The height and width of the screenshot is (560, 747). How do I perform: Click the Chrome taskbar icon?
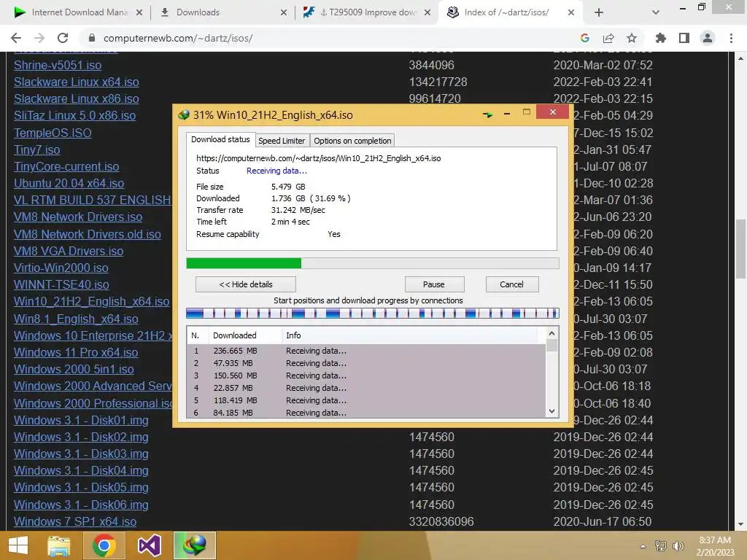pos(104,545)
